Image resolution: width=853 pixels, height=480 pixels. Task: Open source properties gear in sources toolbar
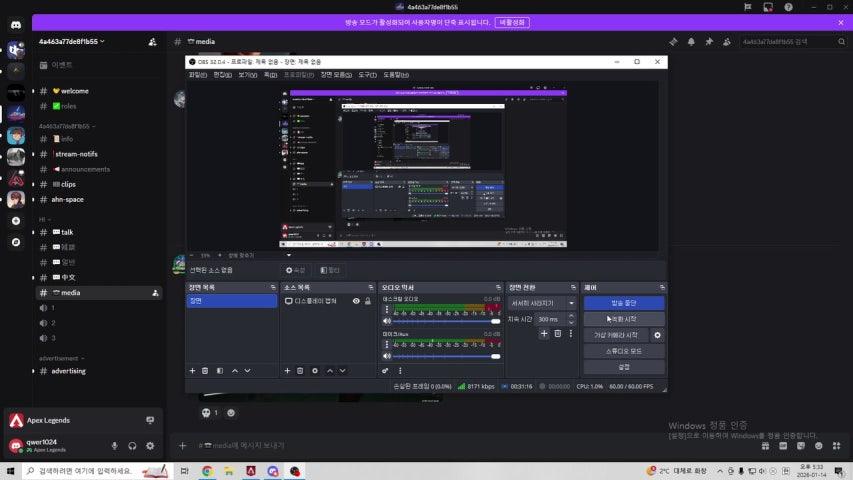315,370
